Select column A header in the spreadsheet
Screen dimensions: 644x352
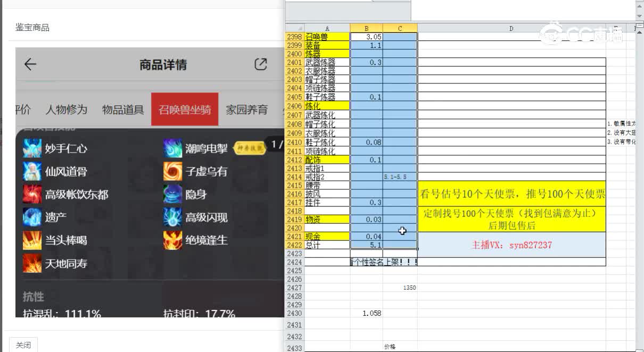point(327,28)
